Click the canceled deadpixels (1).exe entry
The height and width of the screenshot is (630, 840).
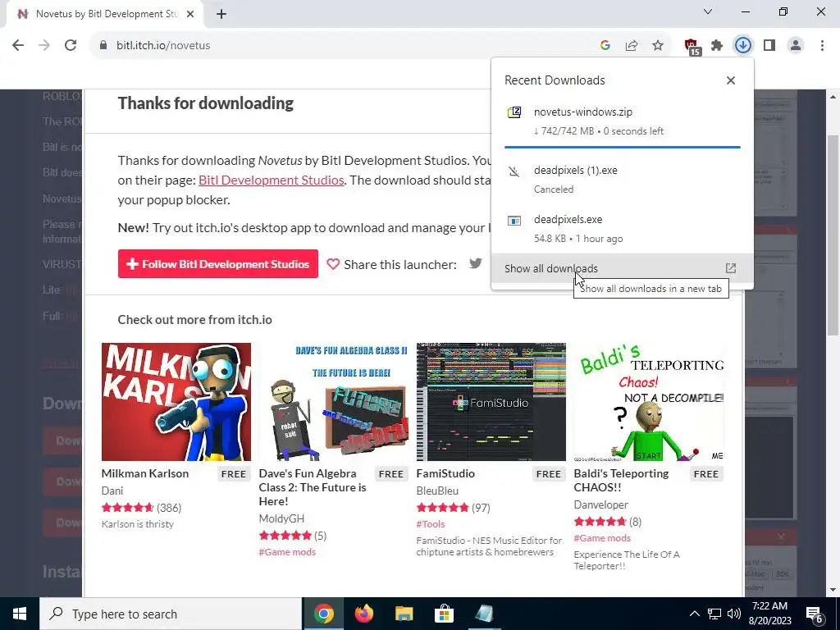[623, 180]
